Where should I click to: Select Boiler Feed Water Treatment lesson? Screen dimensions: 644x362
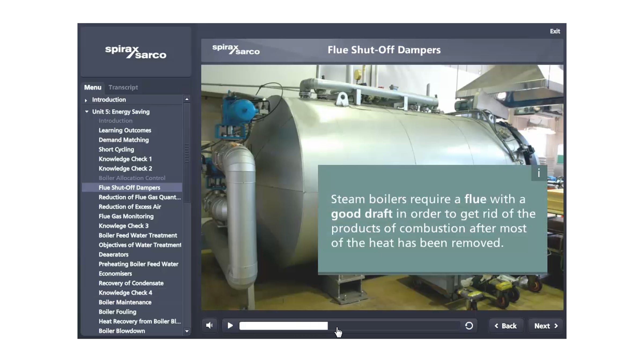pyautogui.click(x=138, y=235)
